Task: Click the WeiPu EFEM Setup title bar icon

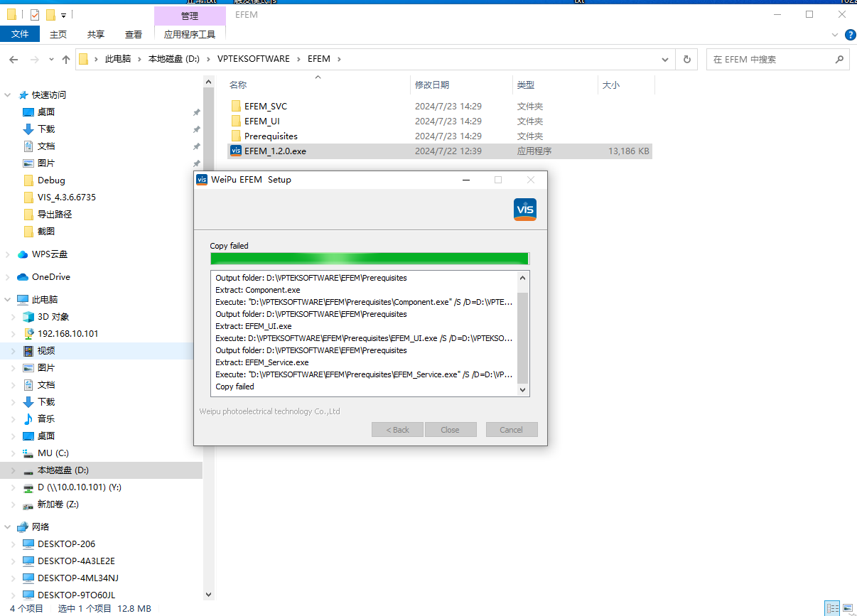Action: (x=202, y=180)
